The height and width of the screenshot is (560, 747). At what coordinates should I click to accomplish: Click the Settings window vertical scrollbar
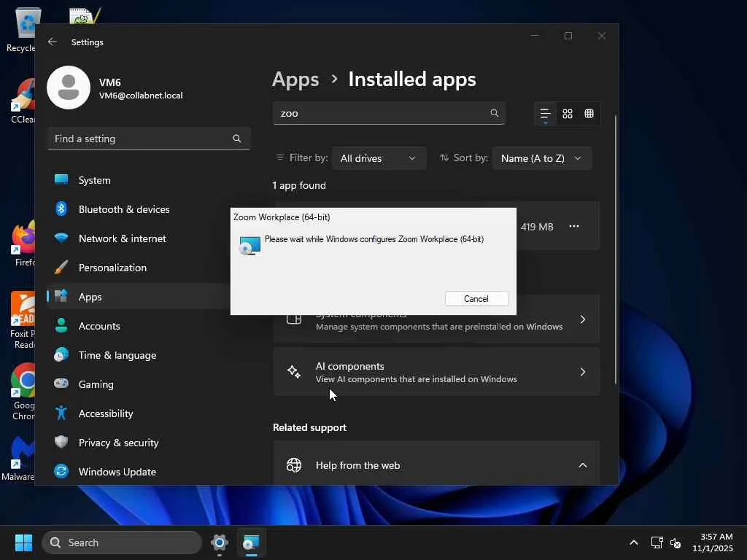(616, 249)
